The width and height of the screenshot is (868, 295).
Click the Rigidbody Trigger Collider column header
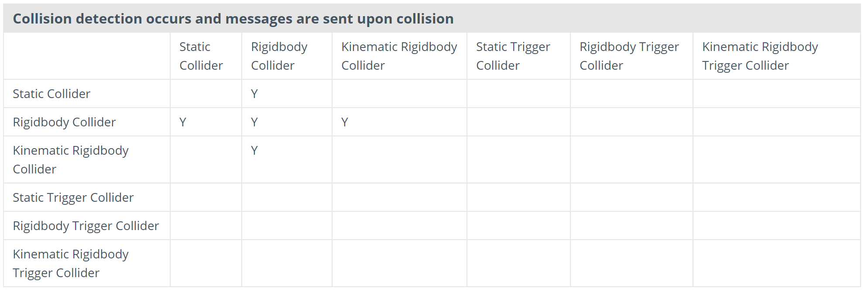coord(629,56)
